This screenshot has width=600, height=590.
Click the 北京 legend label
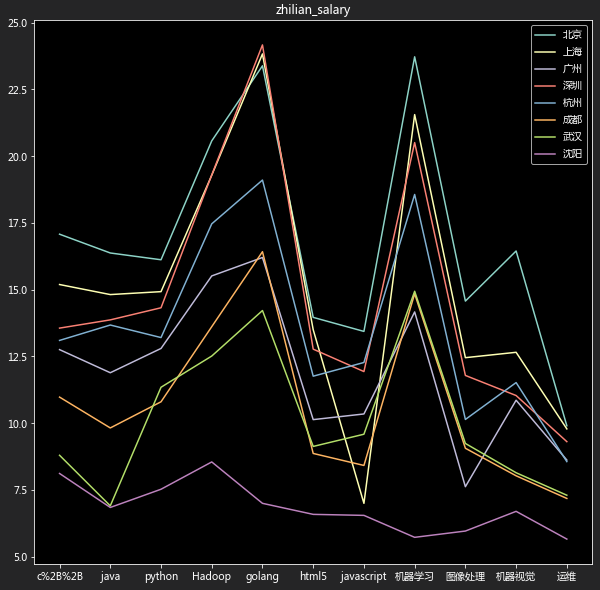click(572, 34)
